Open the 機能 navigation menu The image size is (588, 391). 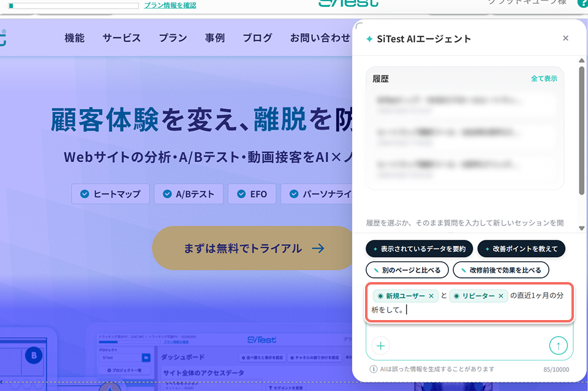(x=75, y=38)
